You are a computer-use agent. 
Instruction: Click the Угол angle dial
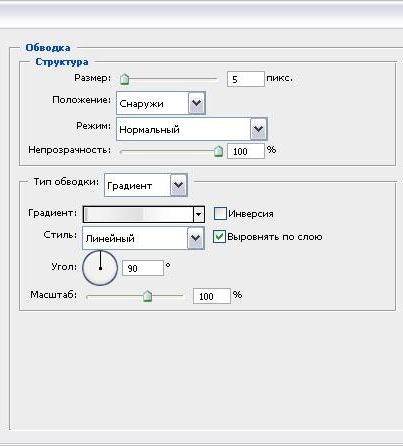100,268
